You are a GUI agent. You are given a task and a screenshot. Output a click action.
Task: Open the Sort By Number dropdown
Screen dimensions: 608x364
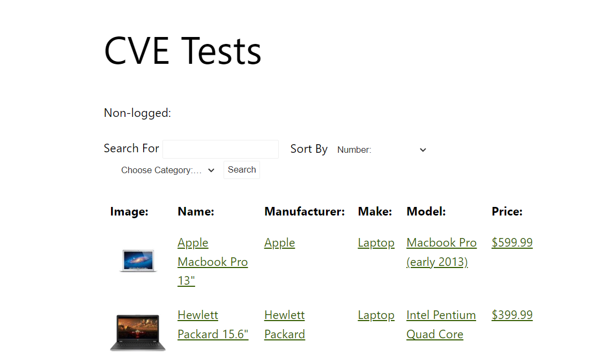381,150
